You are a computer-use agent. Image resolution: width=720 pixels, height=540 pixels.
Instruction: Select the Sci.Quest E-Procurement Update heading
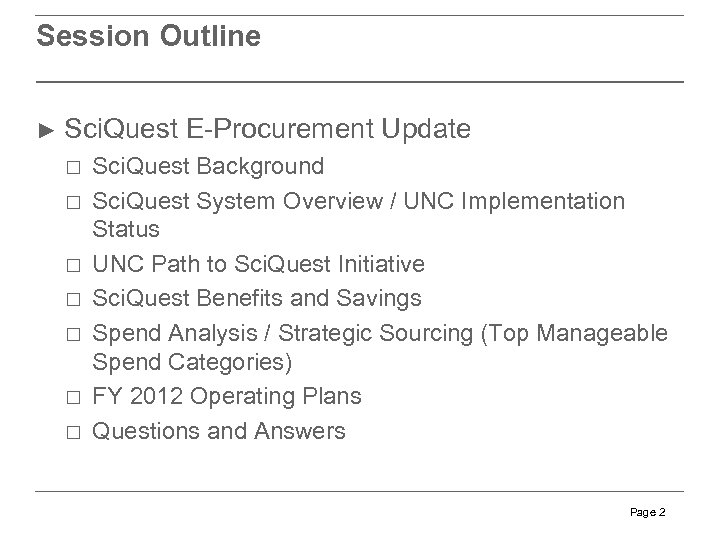(266, 129)
